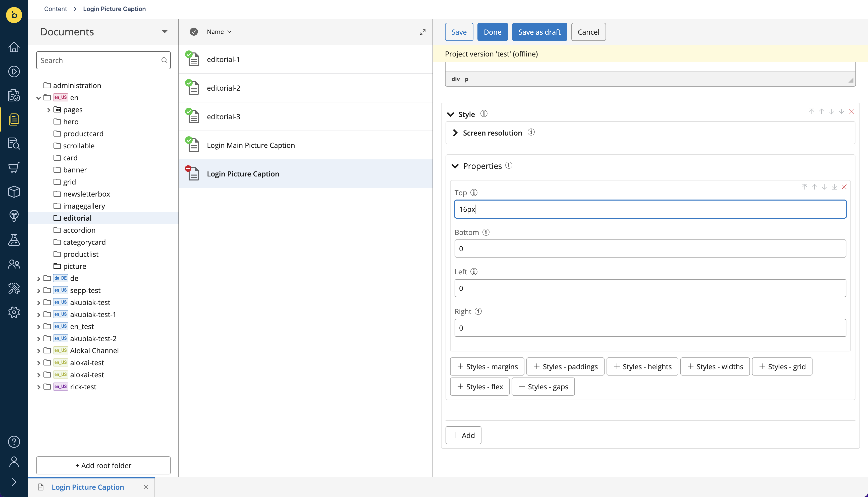Open the shopping cart sidebar icon
This screenshot has width=868, height=497.
(14, 168)
